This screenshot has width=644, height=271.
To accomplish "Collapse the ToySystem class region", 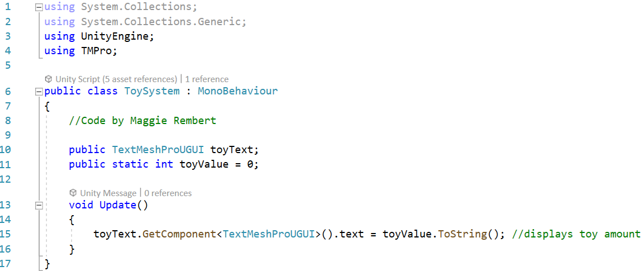I will 39,92.
